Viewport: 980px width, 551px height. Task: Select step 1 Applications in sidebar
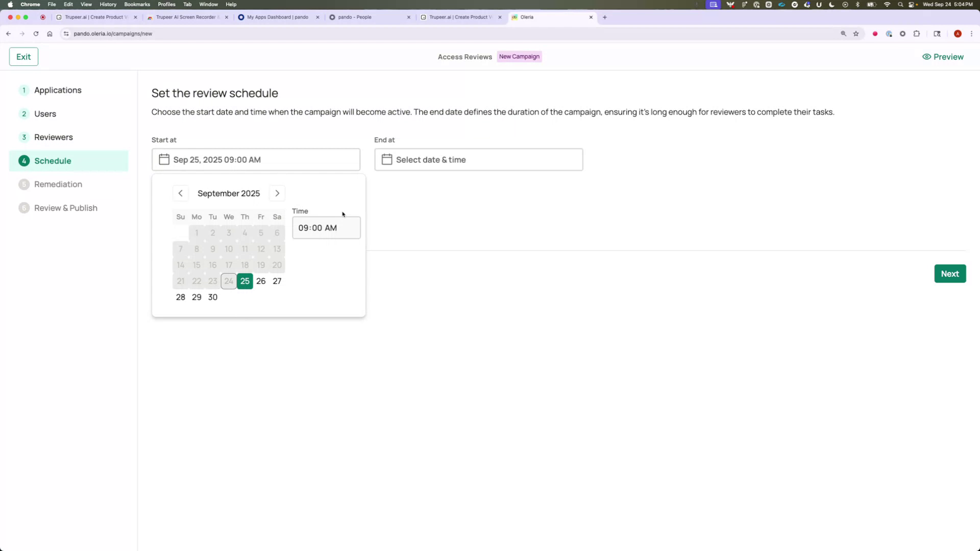[58, 90]
